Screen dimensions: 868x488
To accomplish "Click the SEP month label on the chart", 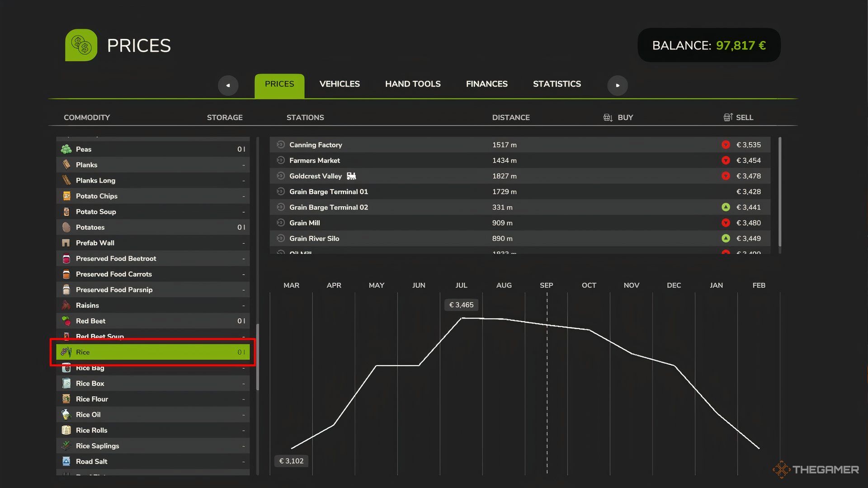I will (x=546, y=285).
